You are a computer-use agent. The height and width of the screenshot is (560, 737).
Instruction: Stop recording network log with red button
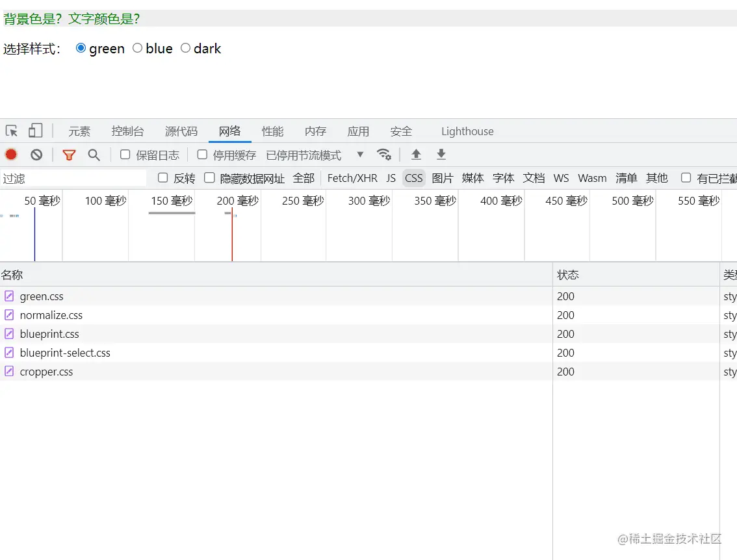[x=11, y=155]
